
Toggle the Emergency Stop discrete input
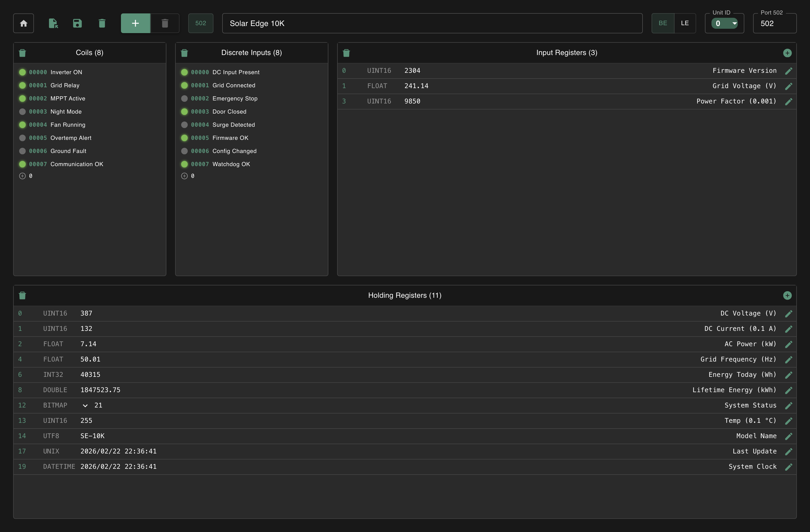click(184, 98)
